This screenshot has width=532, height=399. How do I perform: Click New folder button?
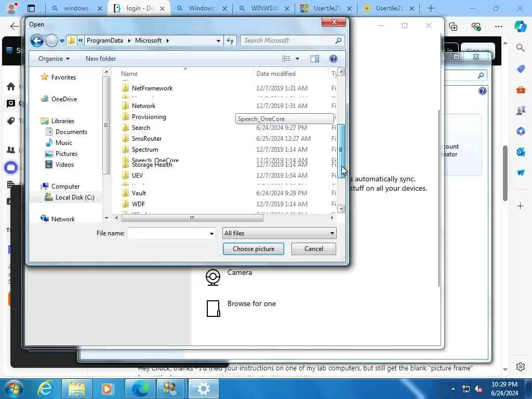click(101, 59)
